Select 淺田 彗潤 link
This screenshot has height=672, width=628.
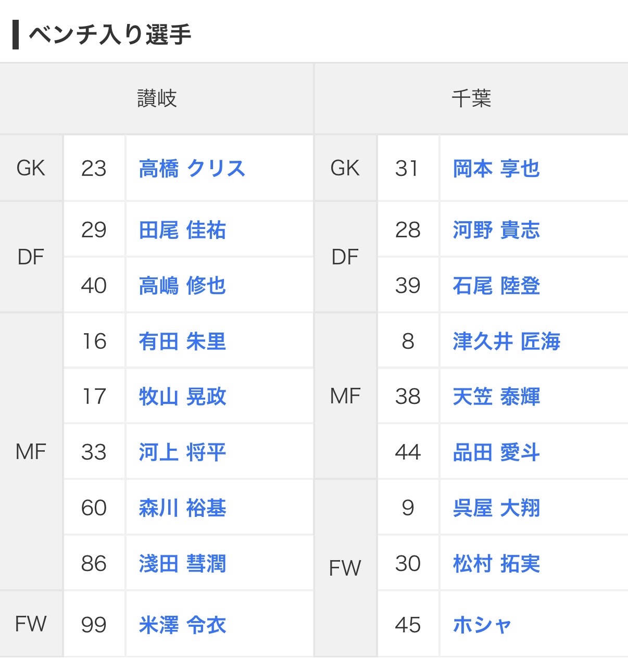(x=182, y=564)
